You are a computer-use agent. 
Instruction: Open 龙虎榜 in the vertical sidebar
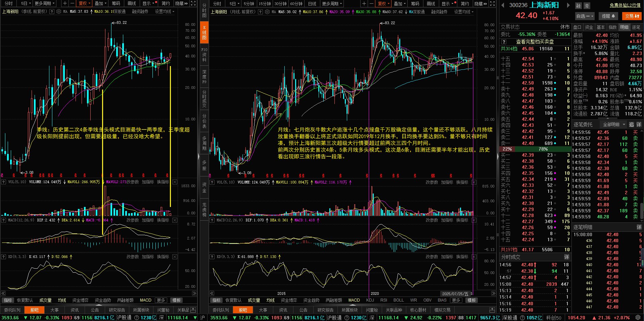tap(204, 210)
